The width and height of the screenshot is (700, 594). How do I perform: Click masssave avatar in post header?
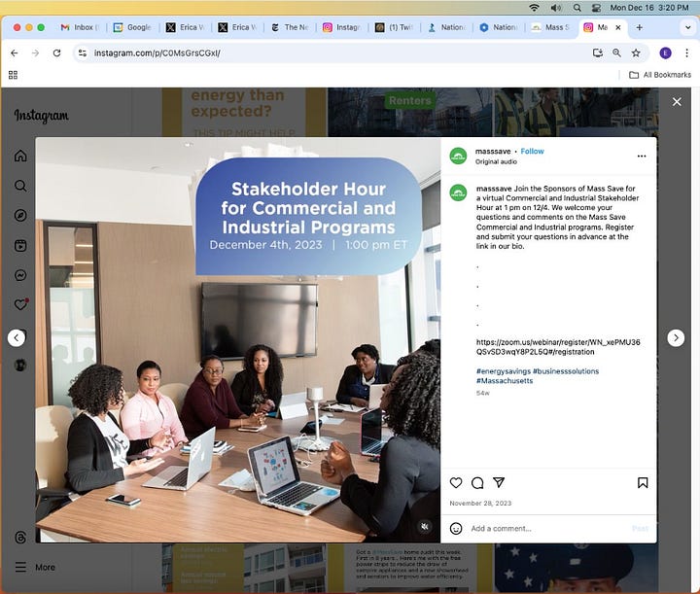point(458,156)
